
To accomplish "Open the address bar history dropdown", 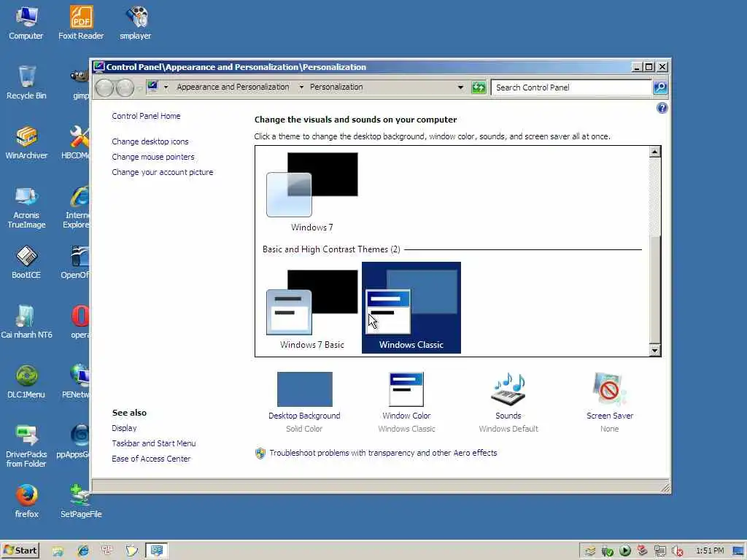I will pos(460,87).
